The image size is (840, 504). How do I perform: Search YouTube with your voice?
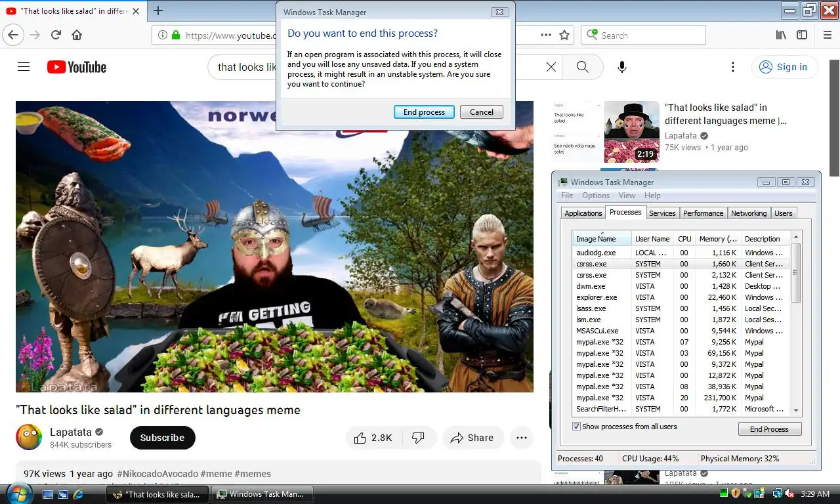tap(622, 67)
